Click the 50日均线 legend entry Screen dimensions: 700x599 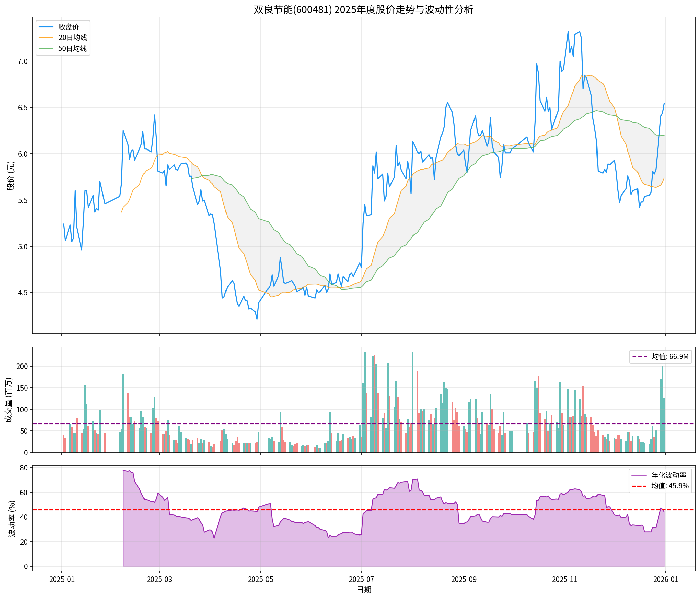[x=73, y=49]
